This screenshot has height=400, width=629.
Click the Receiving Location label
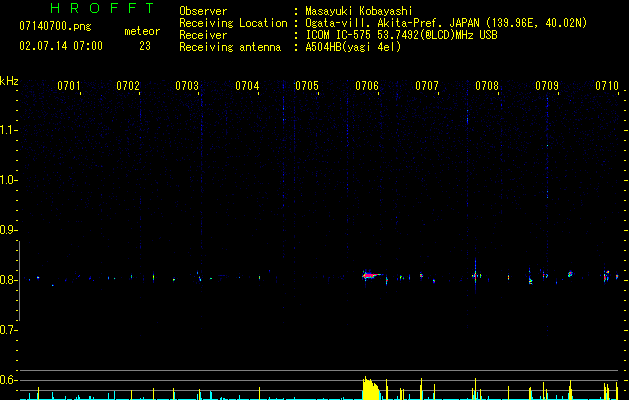click(x=233, y=23)
